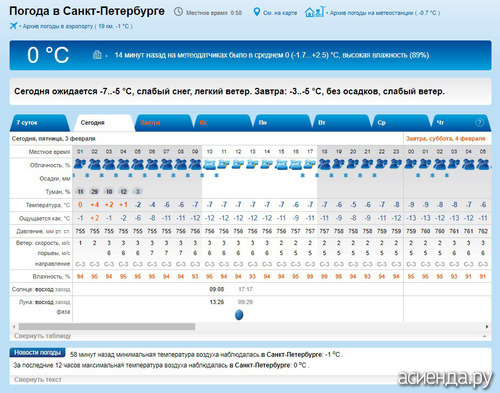Click the moon phase icon
Screen dimensions: 500x393
tap(239, 314)
